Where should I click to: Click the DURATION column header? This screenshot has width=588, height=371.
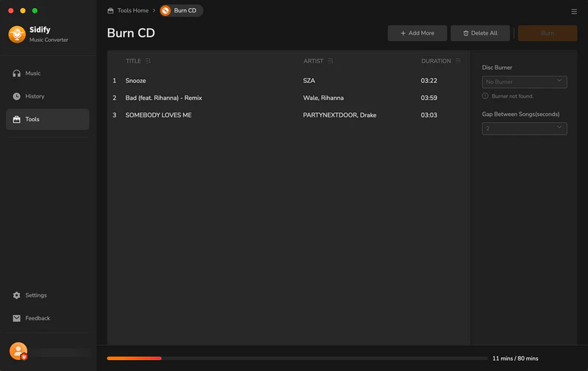pyautogui.click(x=436, y=61)
